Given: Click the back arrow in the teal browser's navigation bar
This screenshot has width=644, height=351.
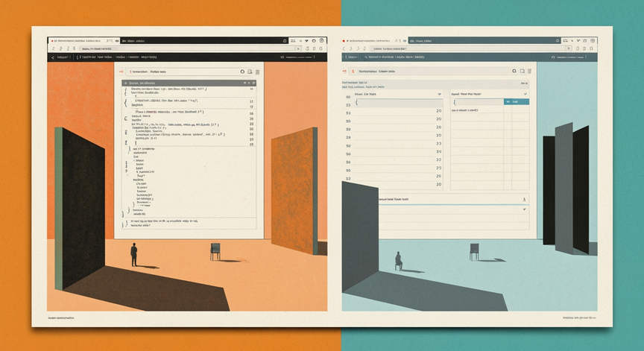Looking at the screenshot, I should click(x=344, y=48).
